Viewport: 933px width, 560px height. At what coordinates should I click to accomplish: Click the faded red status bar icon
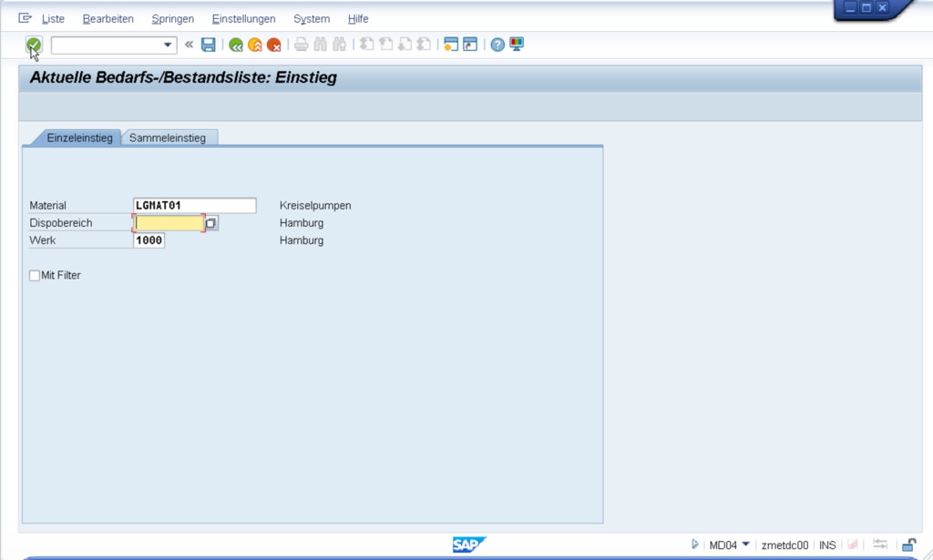pyautogui.click(x=853, y=544)
